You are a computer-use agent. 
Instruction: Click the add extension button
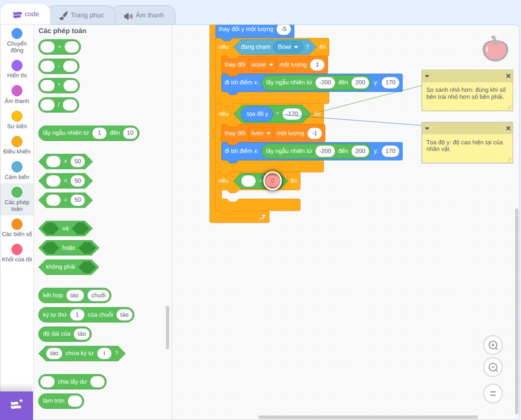17,405
